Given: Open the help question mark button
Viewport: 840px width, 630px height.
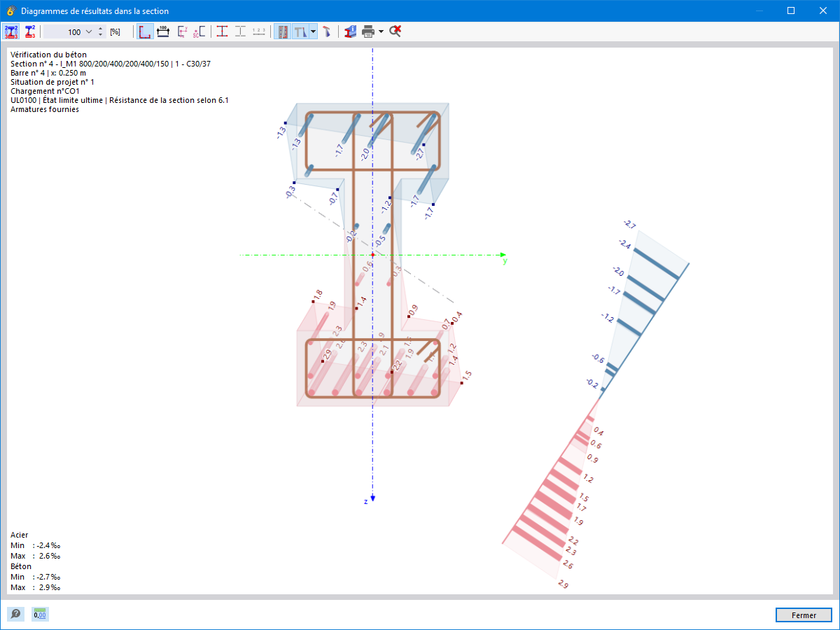Looking at the screenshot, I should (x=15, y=614).
